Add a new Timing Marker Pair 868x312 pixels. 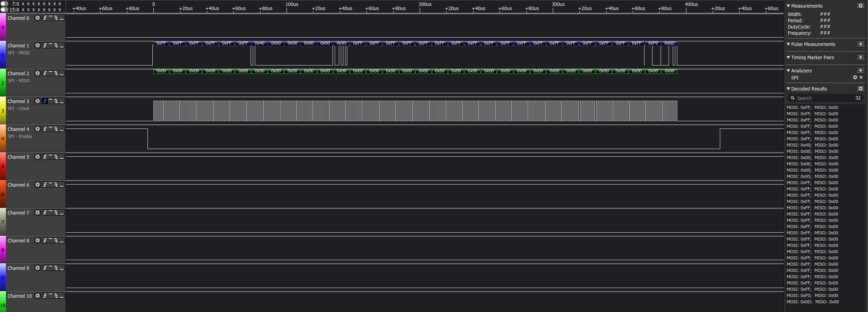[x=860, y=57]
